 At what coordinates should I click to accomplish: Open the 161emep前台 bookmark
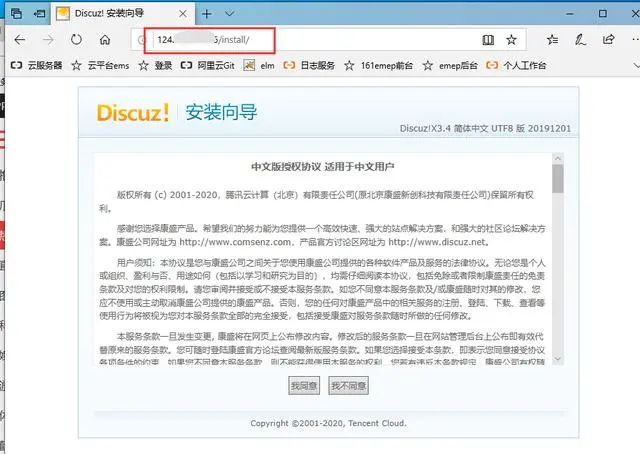pos(378,65)
